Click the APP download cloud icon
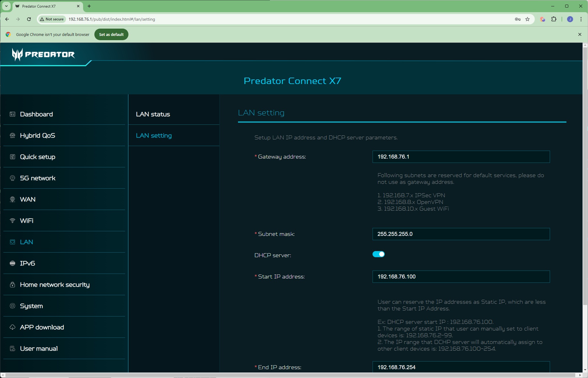This screenshot has height=378, width=588. click(x=12, y=327)
